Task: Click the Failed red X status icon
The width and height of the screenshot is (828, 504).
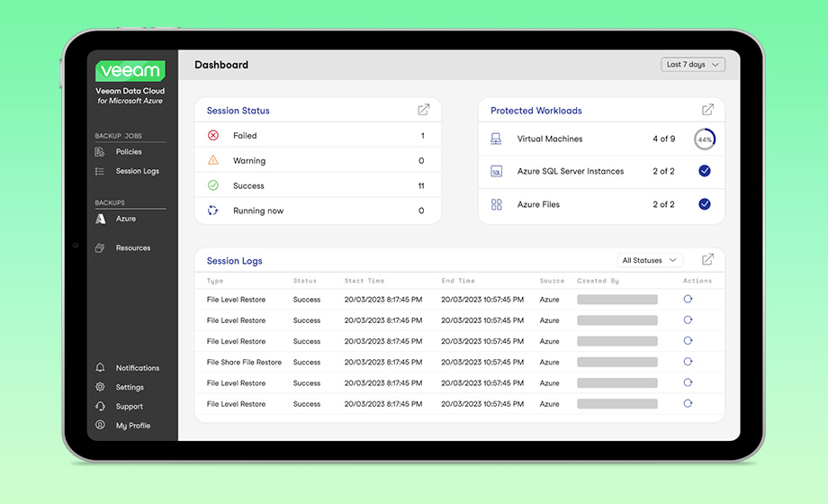Action: click(213, 135)
